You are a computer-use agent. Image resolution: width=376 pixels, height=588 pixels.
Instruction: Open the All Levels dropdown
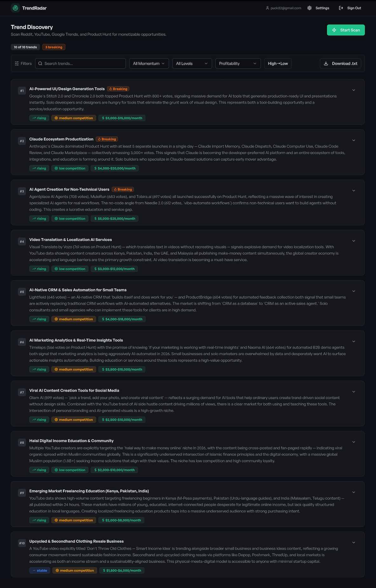pyautogui.click(x=192, y=63)
